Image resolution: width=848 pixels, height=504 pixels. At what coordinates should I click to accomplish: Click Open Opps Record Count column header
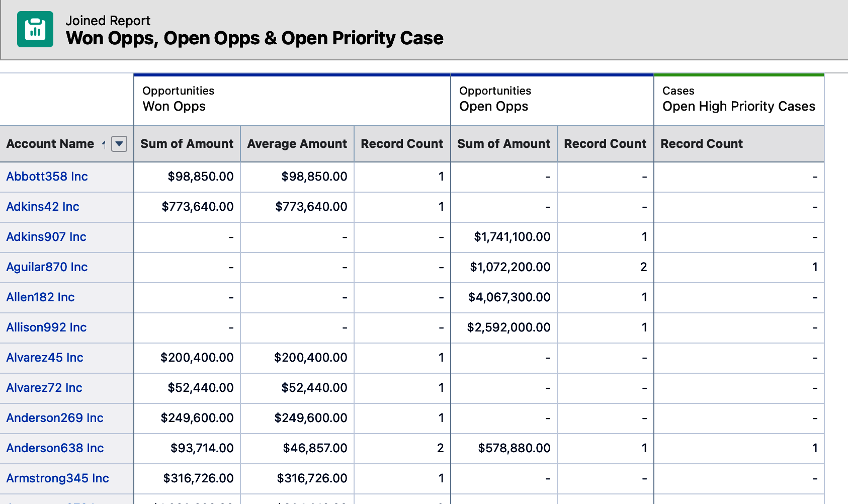pos(606,144)
